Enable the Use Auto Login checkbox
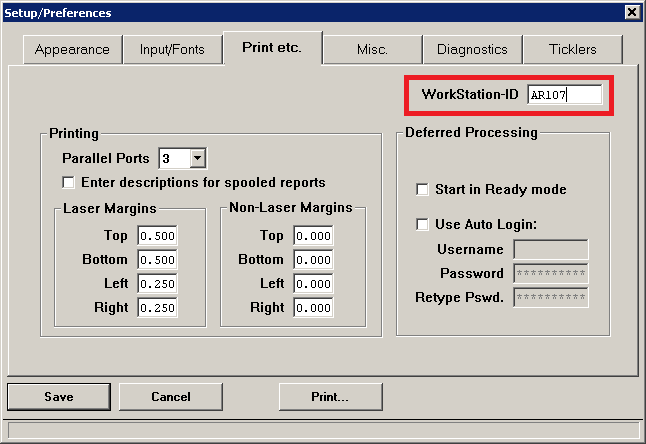Image resolution: width=646 pixels, height=444 pixels. click(422, 224)
